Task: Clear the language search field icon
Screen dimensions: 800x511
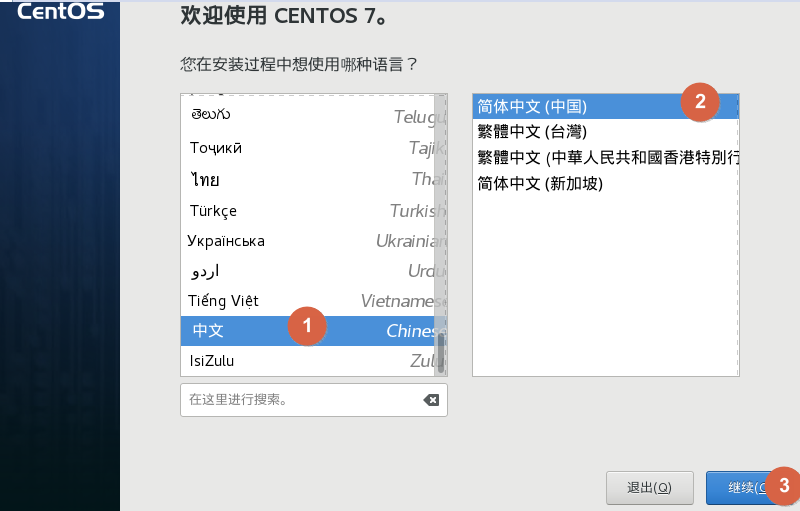Action: 431,400
